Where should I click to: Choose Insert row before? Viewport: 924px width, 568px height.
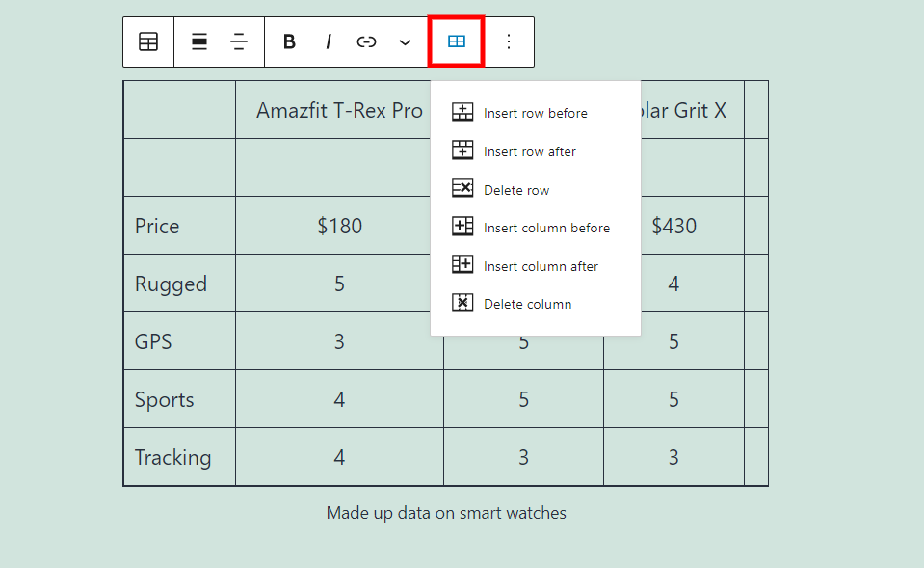click(x=535, y=113)
